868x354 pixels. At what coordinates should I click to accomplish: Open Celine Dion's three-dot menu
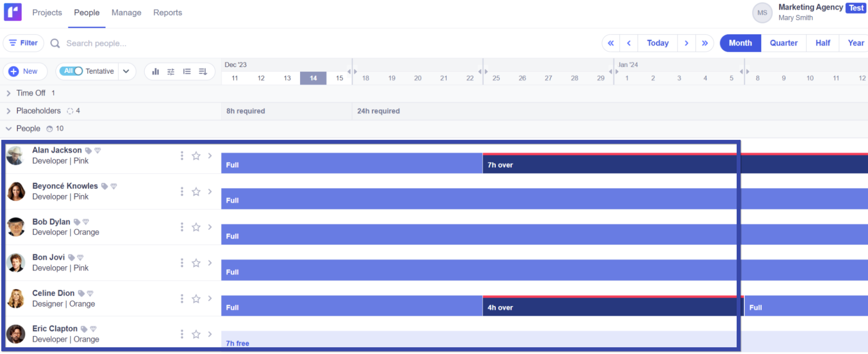[x=182, y=299]
